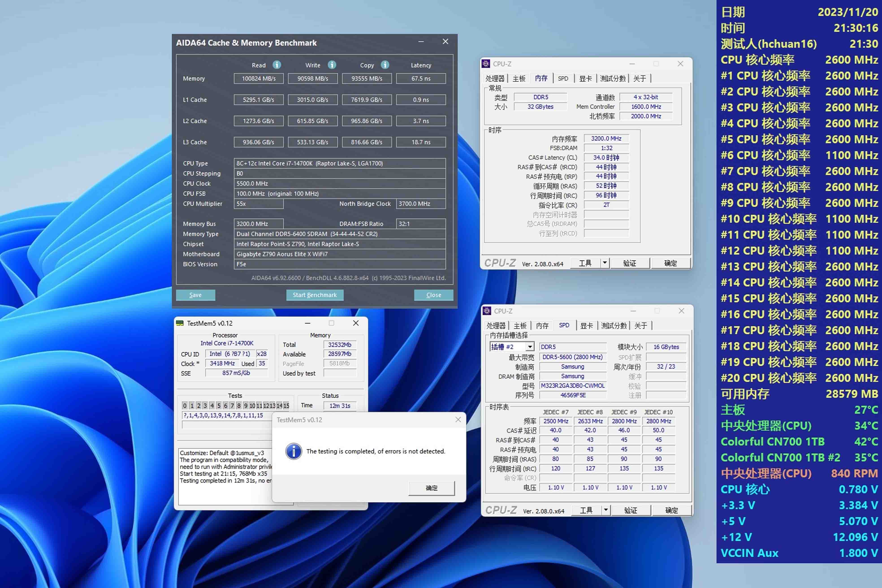Click M323R2GA3DB0-CWMOL model number field
Image resolution: width=882 pixels, height=588 pixels.
(x=573, y=386)
